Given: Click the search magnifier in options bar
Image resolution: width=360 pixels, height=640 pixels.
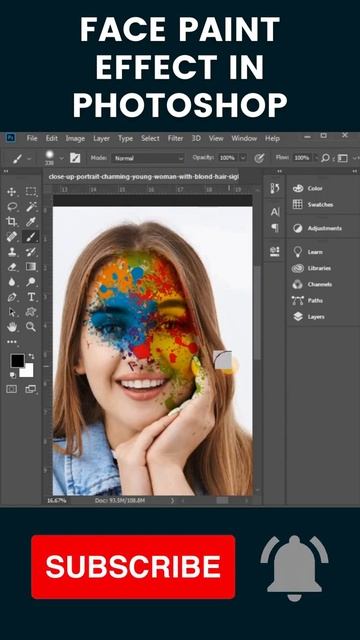Looking at the screenshot, I should tap(325, 158).
